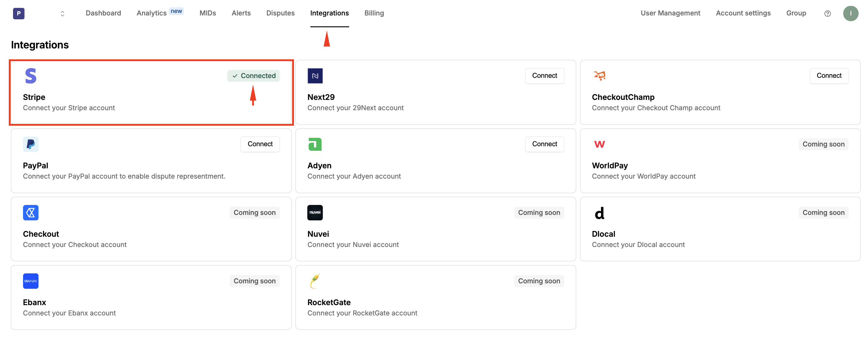Click the Adyen logo icon
The height and width of the screenshot is (356, 868).
pyautogui.click(x=315, y=144)
